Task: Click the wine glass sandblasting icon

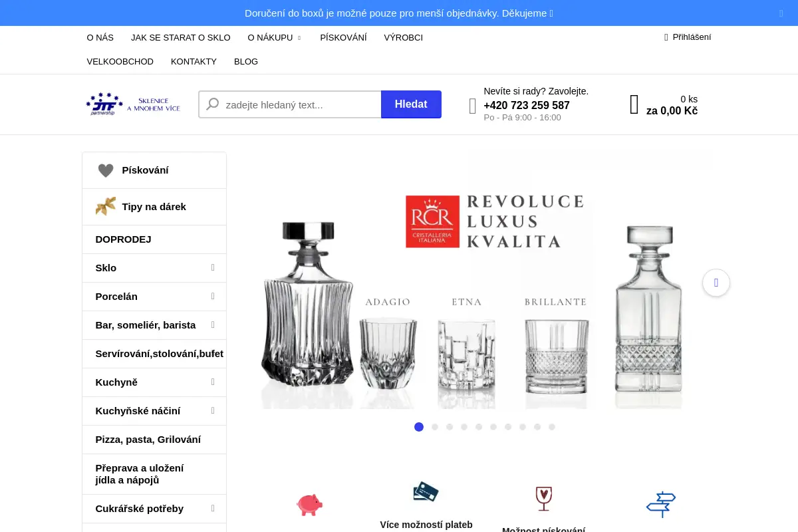Action: point(544,499)
